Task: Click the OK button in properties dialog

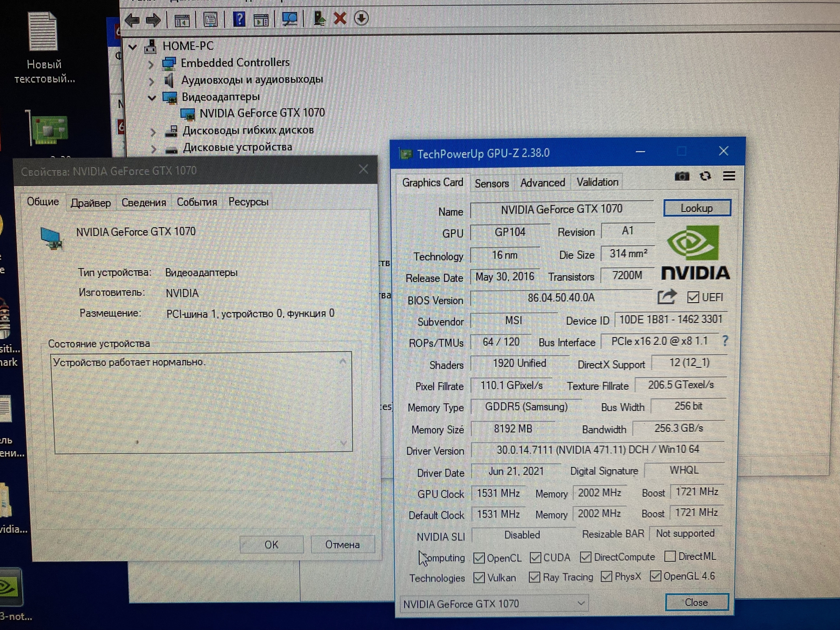Action: (x=271, y=545)
